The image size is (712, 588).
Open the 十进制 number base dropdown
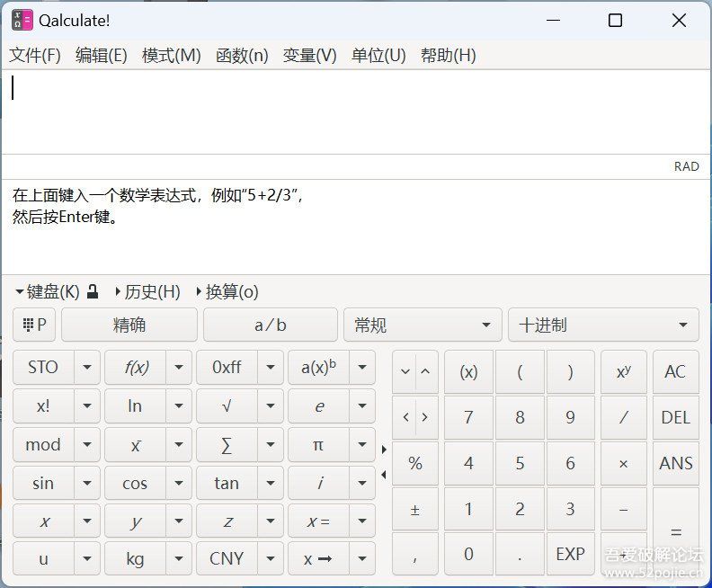[603, 325]
